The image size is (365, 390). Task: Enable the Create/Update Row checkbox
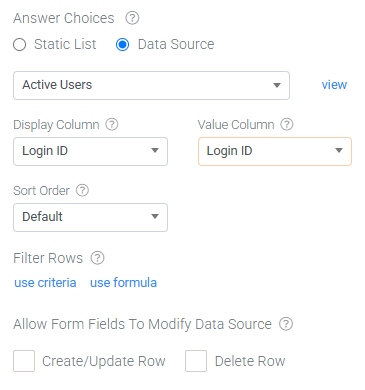24,361
